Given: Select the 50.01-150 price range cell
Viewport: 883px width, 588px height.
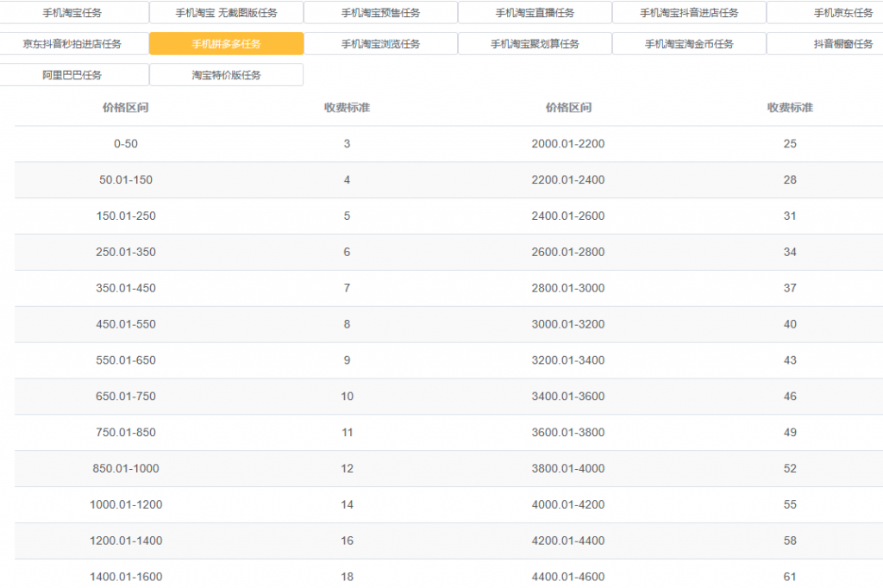Looking at the screenshot, I should tap(126, 179).
